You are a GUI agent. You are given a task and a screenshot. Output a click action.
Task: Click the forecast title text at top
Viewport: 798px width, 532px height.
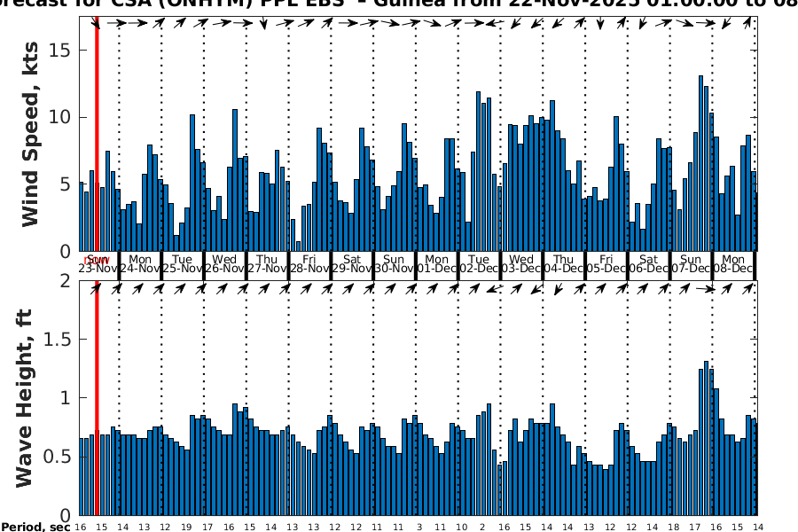(399, 5)
